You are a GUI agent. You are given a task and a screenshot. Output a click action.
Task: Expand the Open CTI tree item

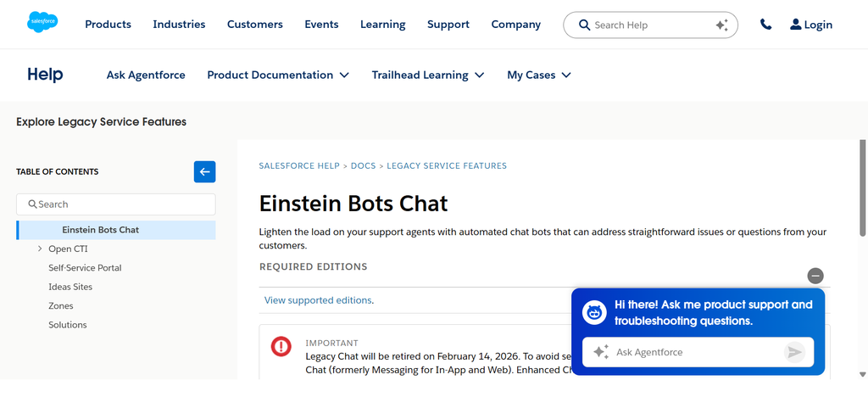(x=39, y=249)
